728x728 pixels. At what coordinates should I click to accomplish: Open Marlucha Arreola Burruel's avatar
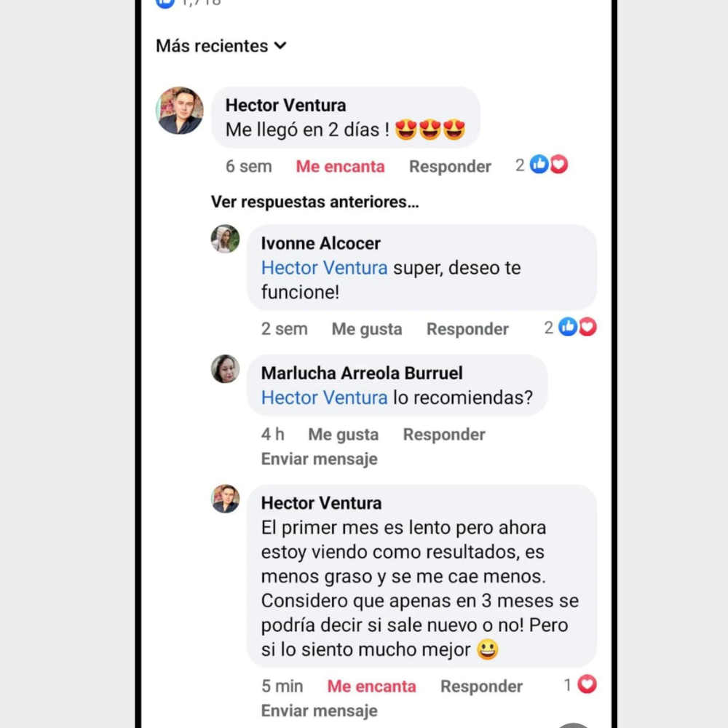tap(225, 369)
